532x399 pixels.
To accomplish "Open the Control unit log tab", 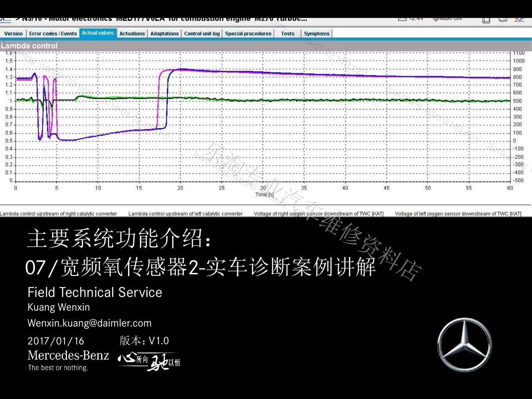I will (x=202, y=34).
